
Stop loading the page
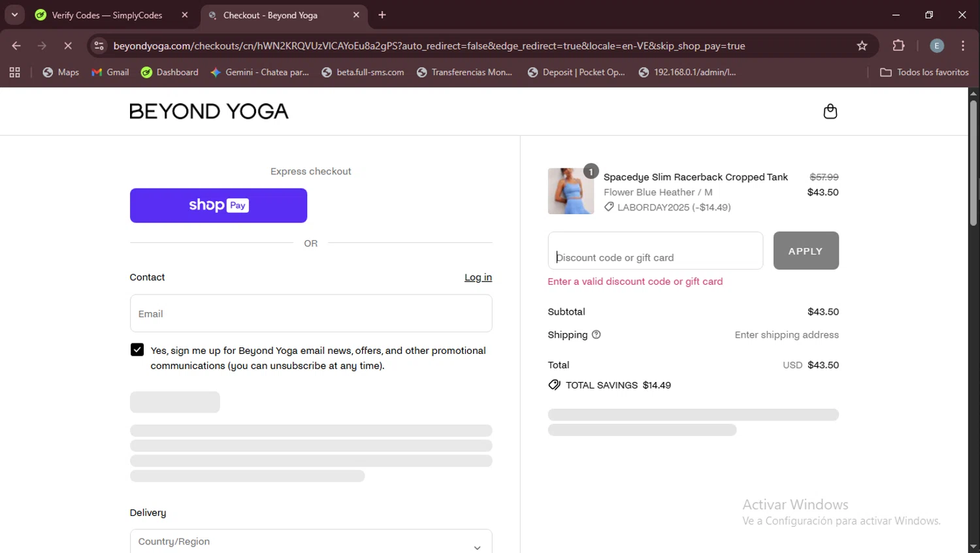point(67,46)
